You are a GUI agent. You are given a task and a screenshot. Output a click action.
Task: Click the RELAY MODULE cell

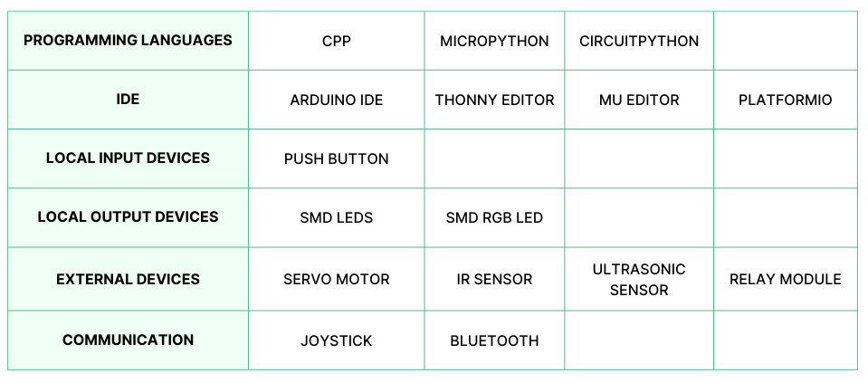coord(785,280)
